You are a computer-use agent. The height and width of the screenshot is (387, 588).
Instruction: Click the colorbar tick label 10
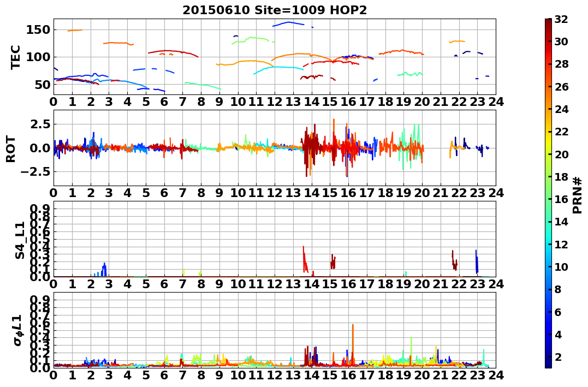(x=561, y=267)
